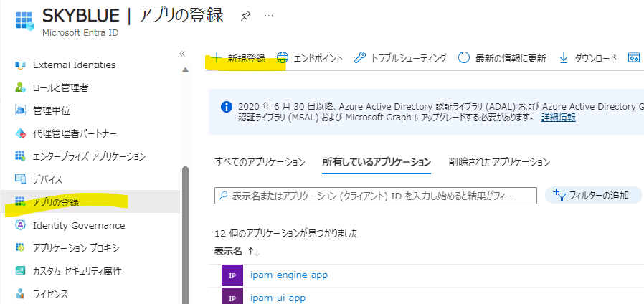Click the 新規登録 label
This screenshot has width=644, height=304.
pyautogui.click(x=247, y=58)
